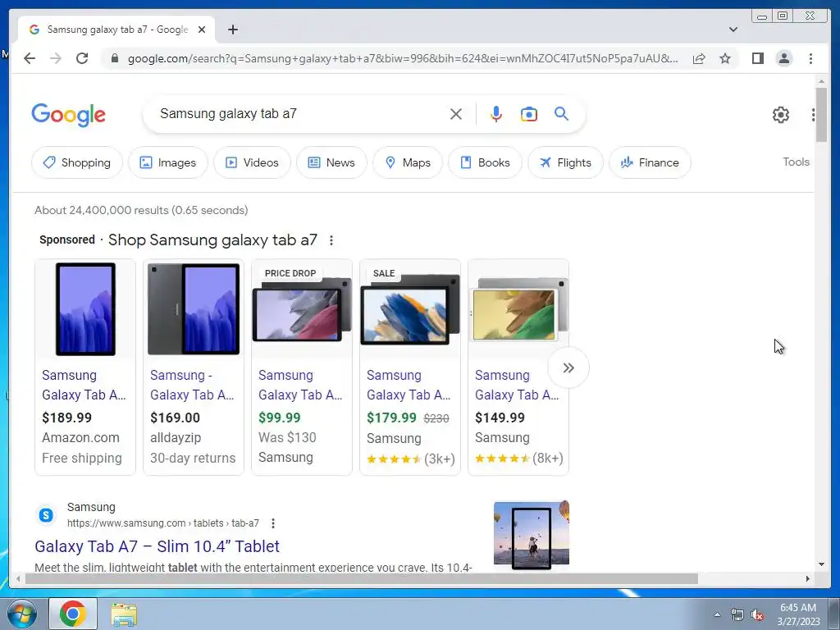Click the PRICE DROP tablet image
The image size is (840, 630).
(302, 309)
